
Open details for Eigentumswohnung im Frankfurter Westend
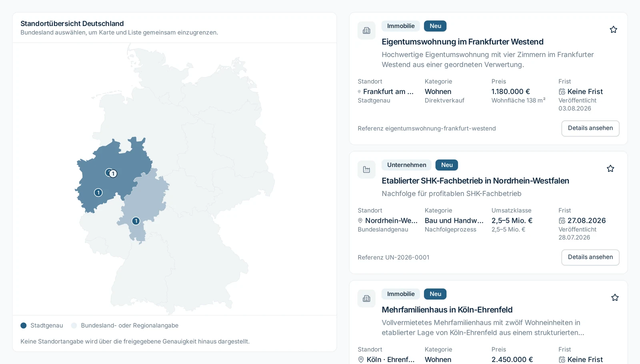tap(590, 128)
